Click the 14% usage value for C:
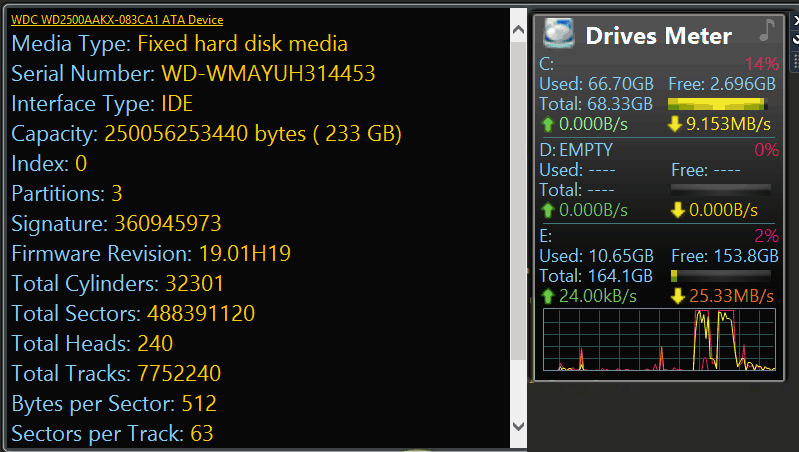Screen dimensions: 799x452 [762, 64]
